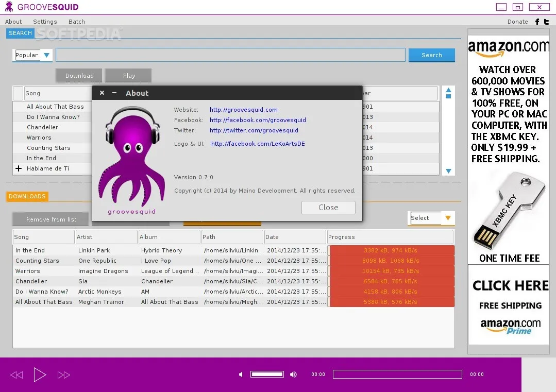Viewport: 556px width, 392px height.
Task: Adjust the volume slider
Action: (x=267, y=374)
